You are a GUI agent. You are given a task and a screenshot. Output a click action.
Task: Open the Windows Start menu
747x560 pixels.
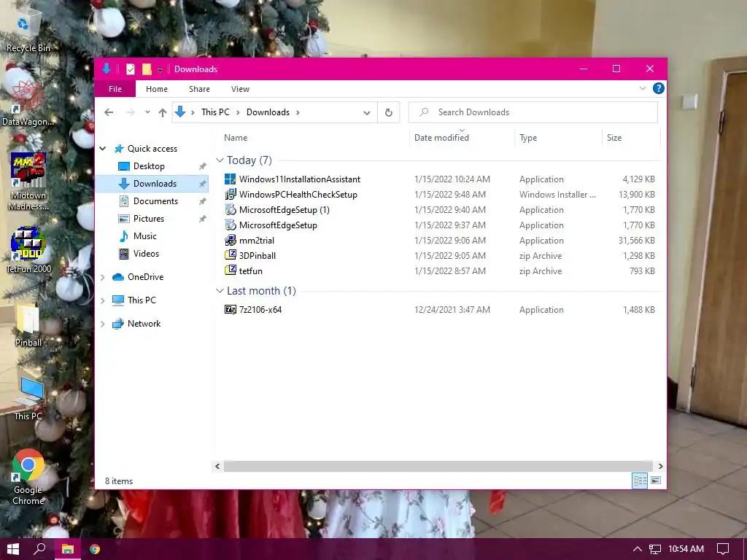point(13,549)
